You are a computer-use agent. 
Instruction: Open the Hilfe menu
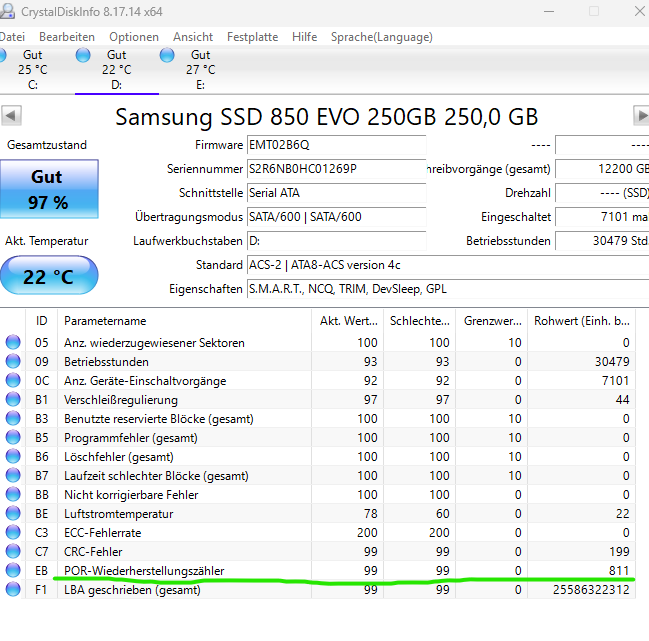(304, 37)
